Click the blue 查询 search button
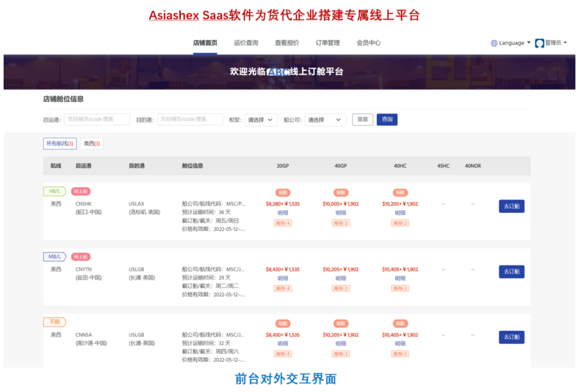 (x=387, y=119)
